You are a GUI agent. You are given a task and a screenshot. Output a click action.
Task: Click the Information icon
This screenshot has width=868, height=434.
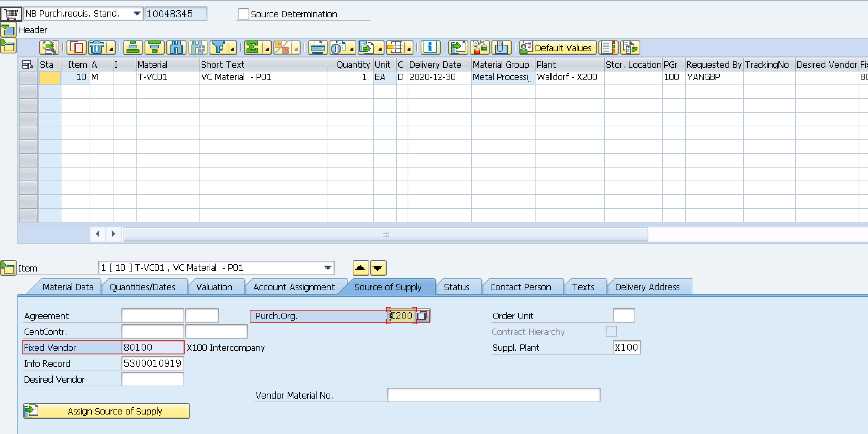point(430,47)
